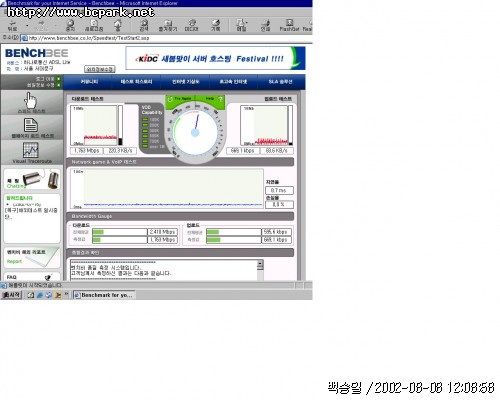Stop page loading with the Stop button

tap(70, 25)
